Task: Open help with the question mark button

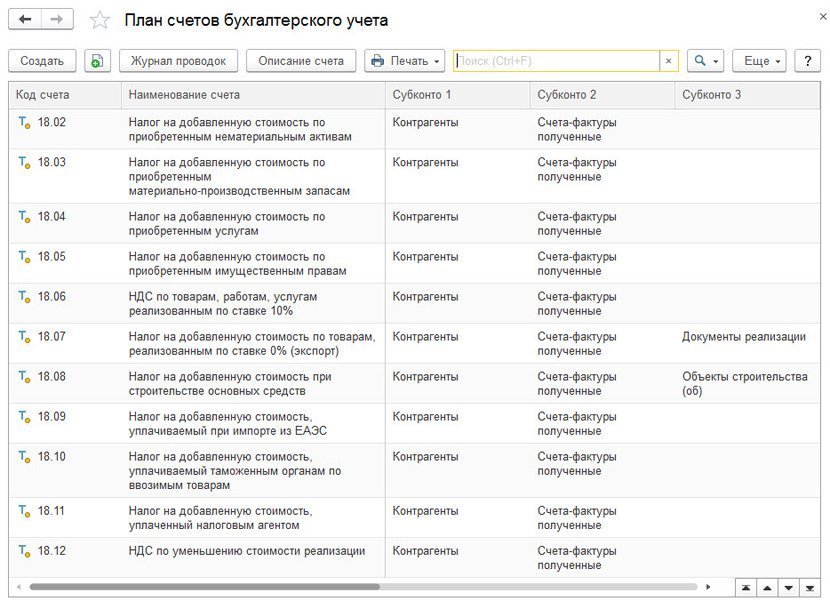Action: (807, 61)
